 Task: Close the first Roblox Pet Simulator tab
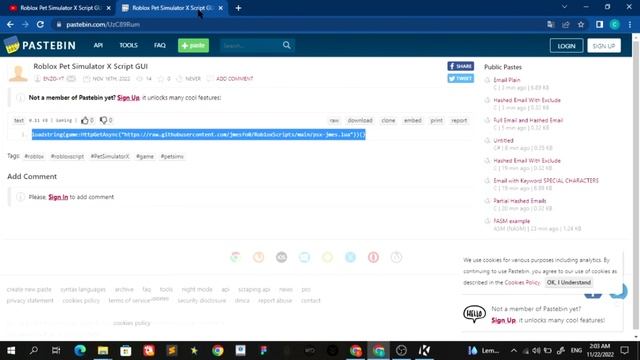click(x=109, y=8)
